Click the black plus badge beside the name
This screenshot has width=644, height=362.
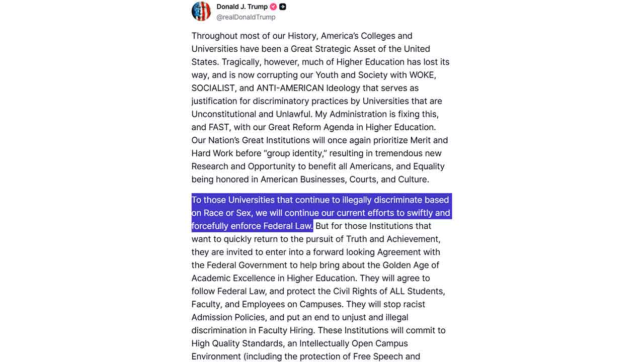[x=283, y=7]
